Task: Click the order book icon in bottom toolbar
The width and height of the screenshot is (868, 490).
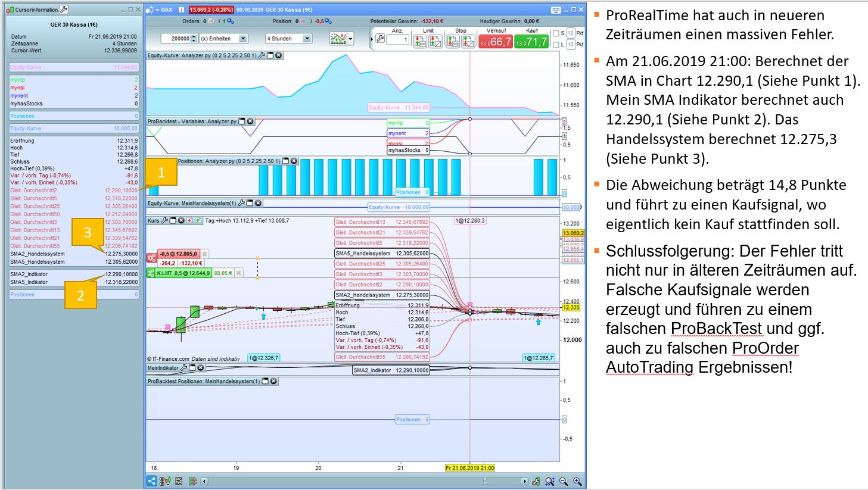Action: pyautogui.click(x=179, y=481)
